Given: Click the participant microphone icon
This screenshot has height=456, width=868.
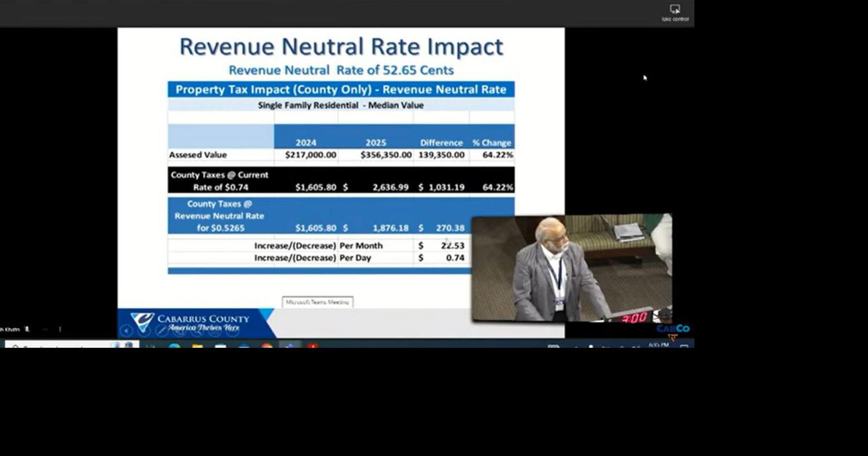Looking at the screenshot, I should click(27, 329).
